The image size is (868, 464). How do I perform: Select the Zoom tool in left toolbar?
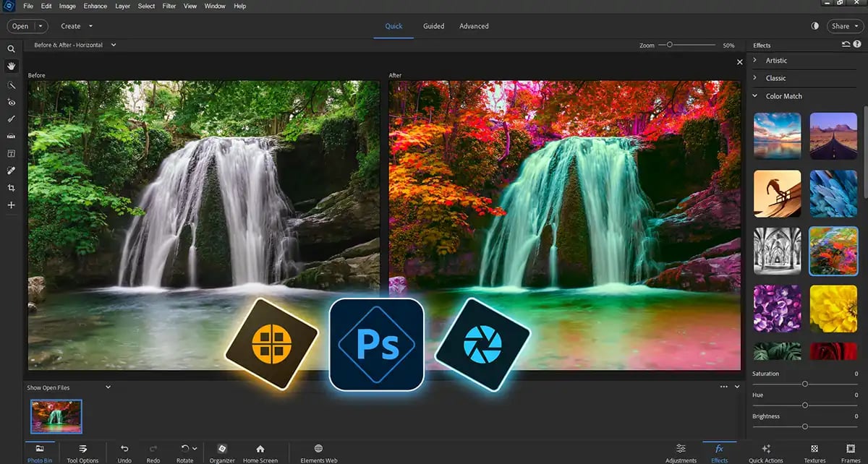pos(11,49)
